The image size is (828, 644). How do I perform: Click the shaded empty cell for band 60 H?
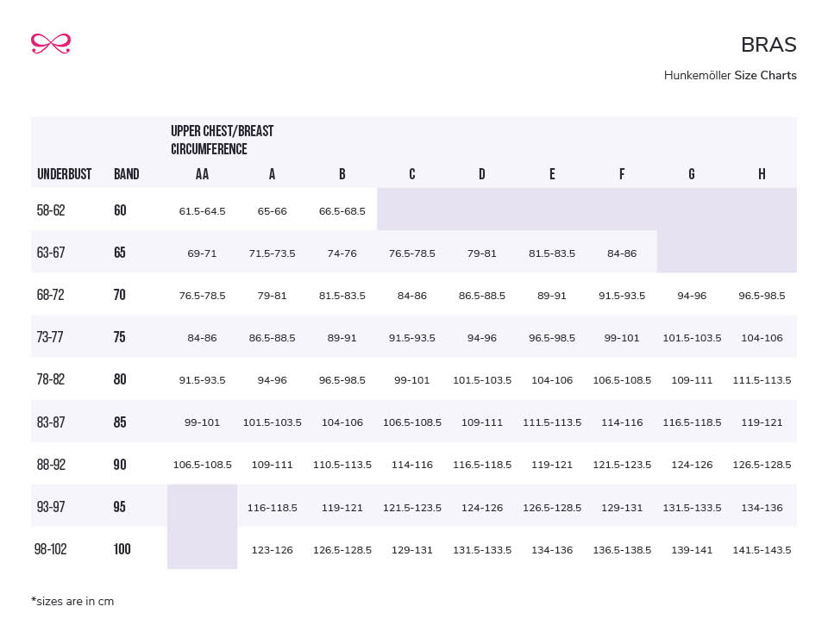pyautogui.click(x=762, y=209)
